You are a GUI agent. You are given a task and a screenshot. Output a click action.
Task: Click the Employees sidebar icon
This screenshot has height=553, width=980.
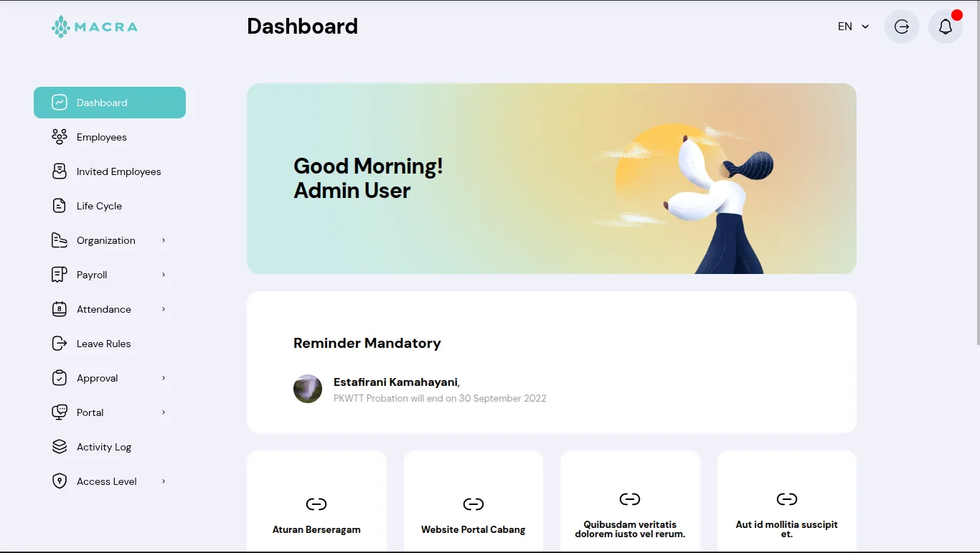click(60, 137)
